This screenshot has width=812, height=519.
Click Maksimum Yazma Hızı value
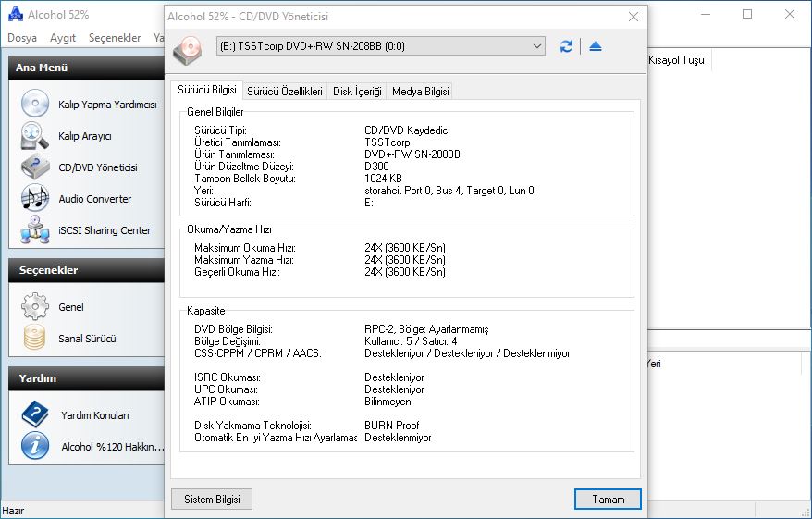(404, 259)
